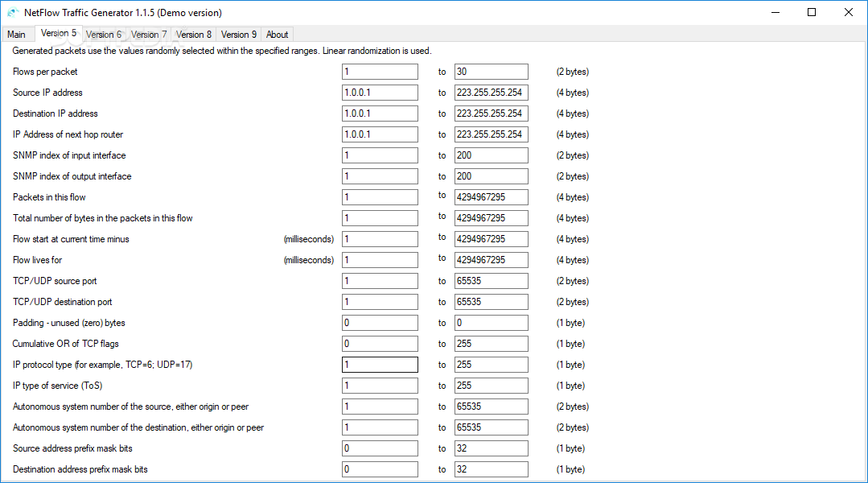Click Source address prefix mask minimum field
This screenshot has width=868, height=483.
tap(380, 448)
